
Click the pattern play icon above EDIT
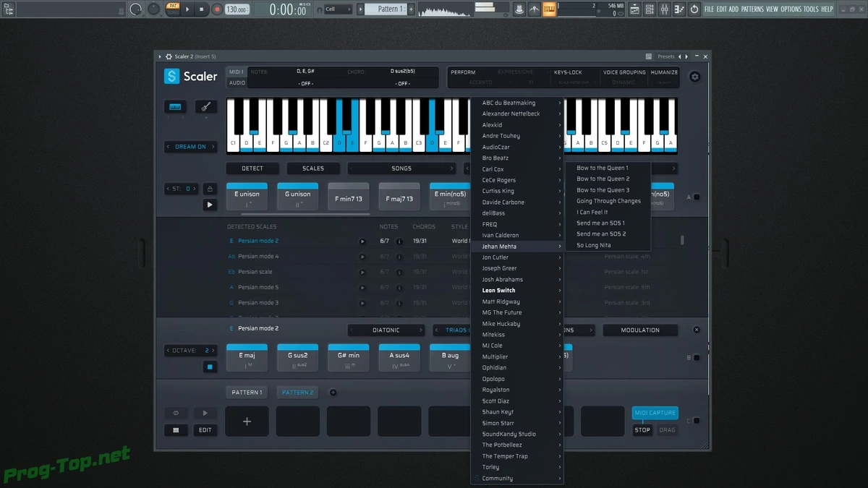[205, 413]
